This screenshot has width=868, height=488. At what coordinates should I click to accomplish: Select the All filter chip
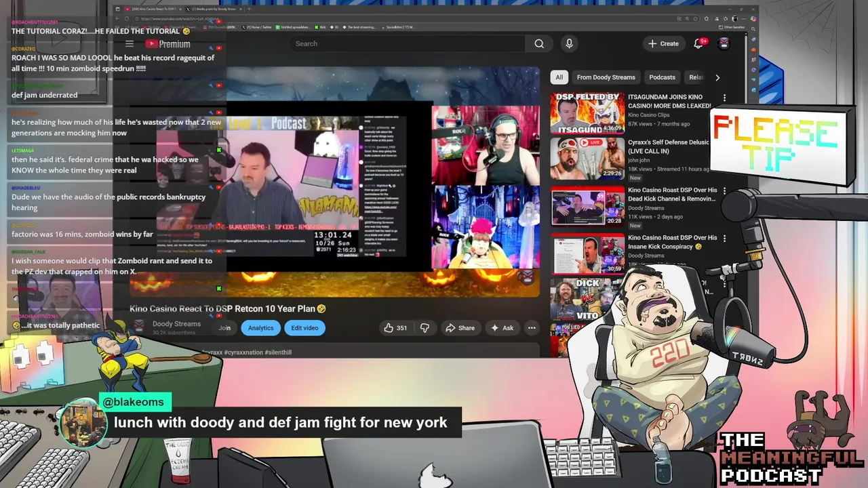559,77
